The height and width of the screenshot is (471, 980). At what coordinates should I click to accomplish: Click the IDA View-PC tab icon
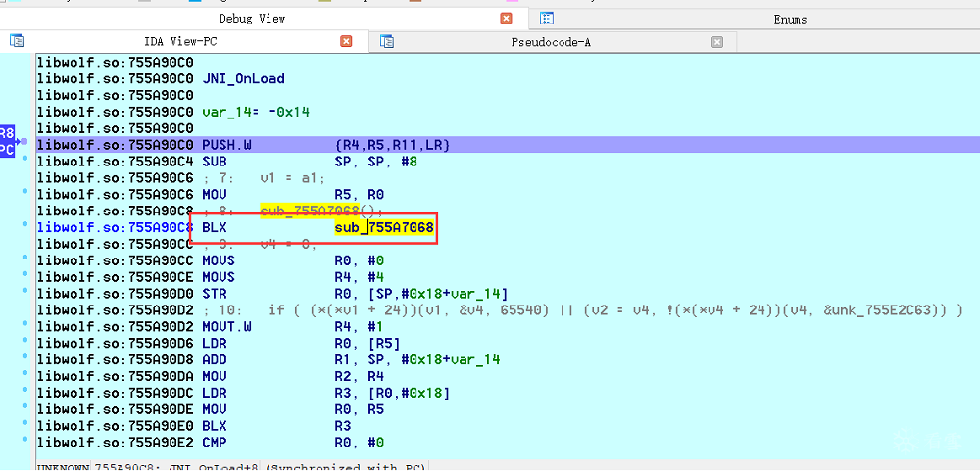coord(17,41)
